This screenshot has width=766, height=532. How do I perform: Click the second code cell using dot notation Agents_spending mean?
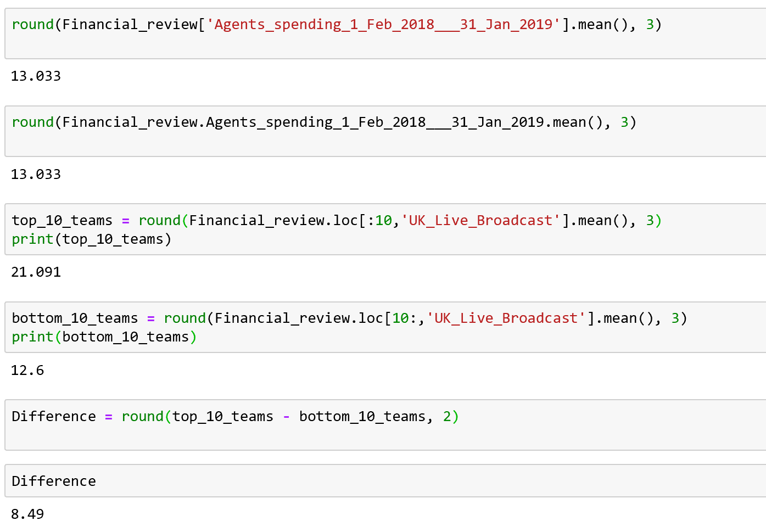point(385,131)
